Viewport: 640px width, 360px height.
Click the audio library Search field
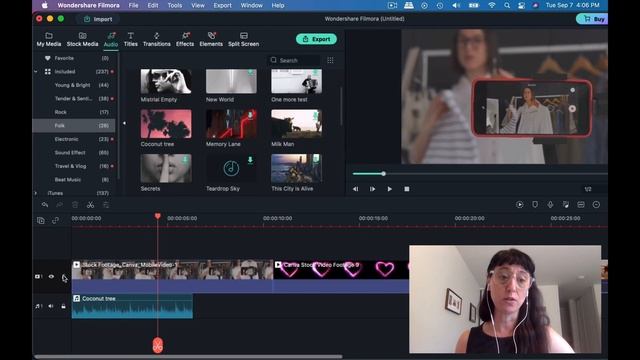294,60
